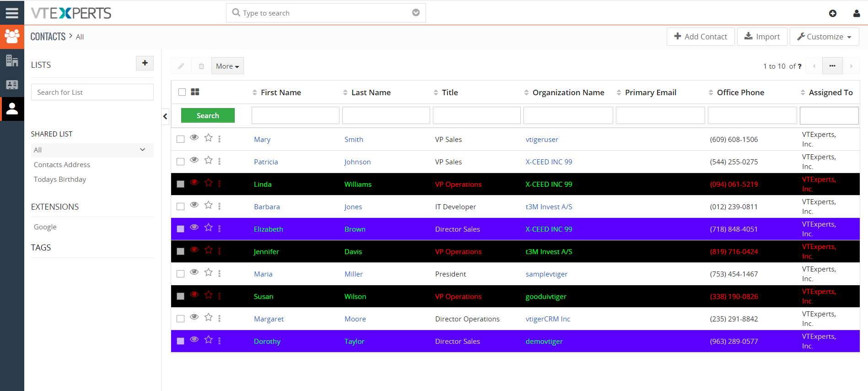This screenshot has height=391, width=868.
Task: Click the edit pencil toolbar icon
Action: coord(181,66)
